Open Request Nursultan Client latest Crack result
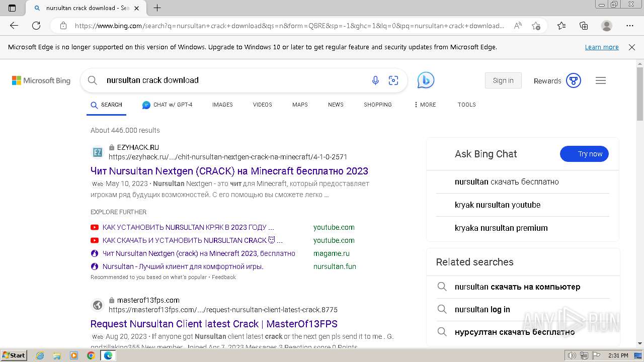Image resolution: width=644 pixels, height=362 pixels. coord(214,324)
